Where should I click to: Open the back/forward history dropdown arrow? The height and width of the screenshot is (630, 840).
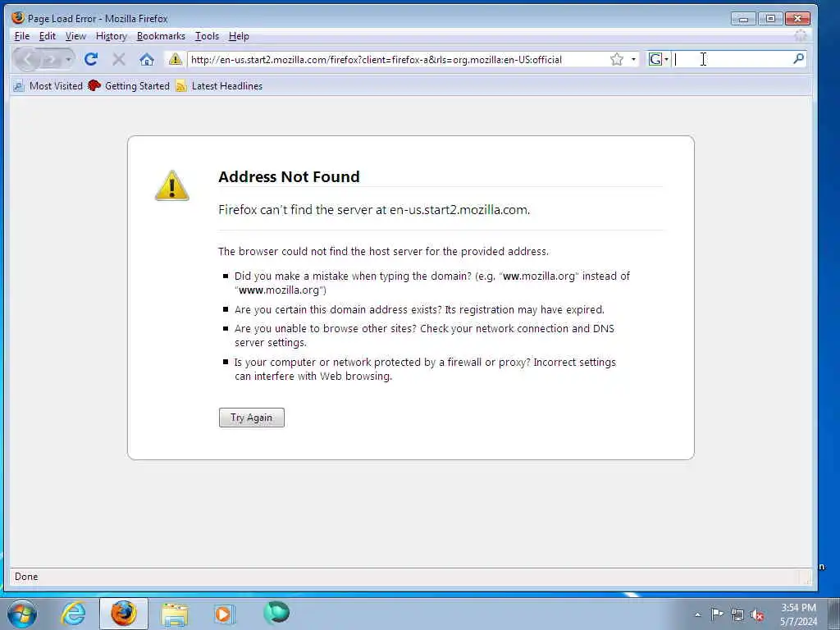pyautogui.click(x=69, y=59)
